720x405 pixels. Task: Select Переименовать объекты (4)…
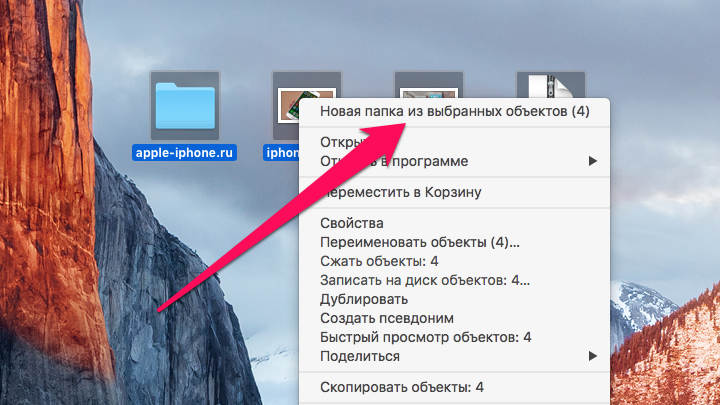419,242
